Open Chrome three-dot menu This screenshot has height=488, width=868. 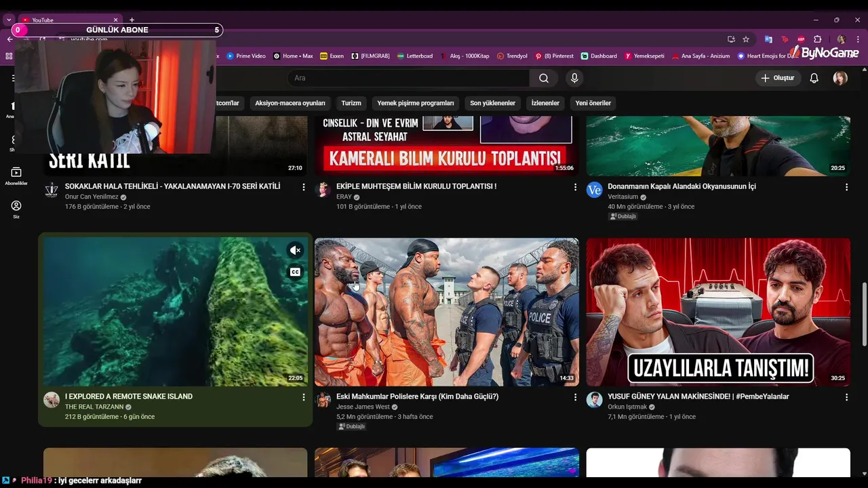(x=858, y=39)
